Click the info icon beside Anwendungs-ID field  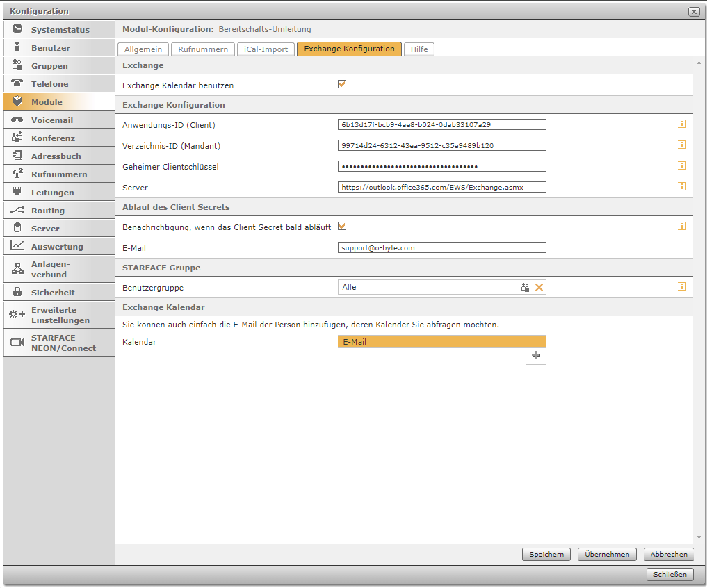682,124
